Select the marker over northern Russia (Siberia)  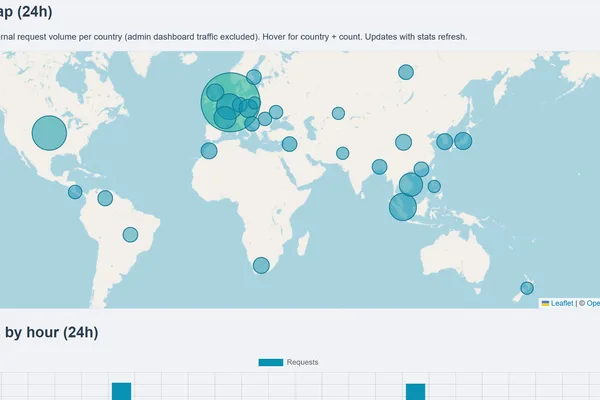point(406,72)
